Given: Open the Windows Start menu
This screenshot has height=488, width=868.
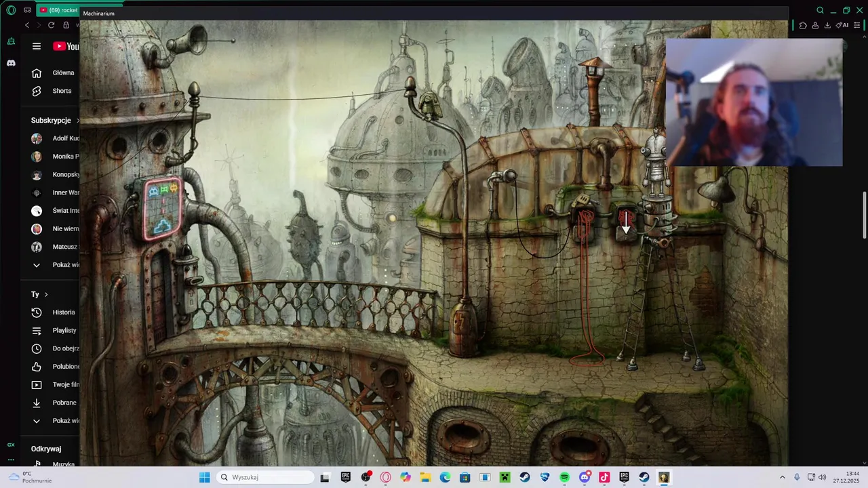Looking at the screenshot, I should [204, 477].
